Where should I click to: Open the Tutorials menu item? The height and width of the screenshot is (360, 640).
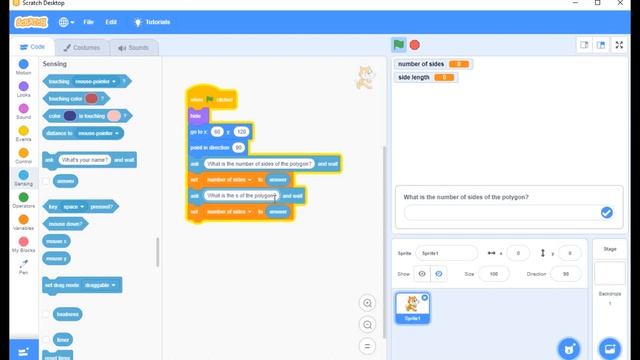(x=152, y=22)
